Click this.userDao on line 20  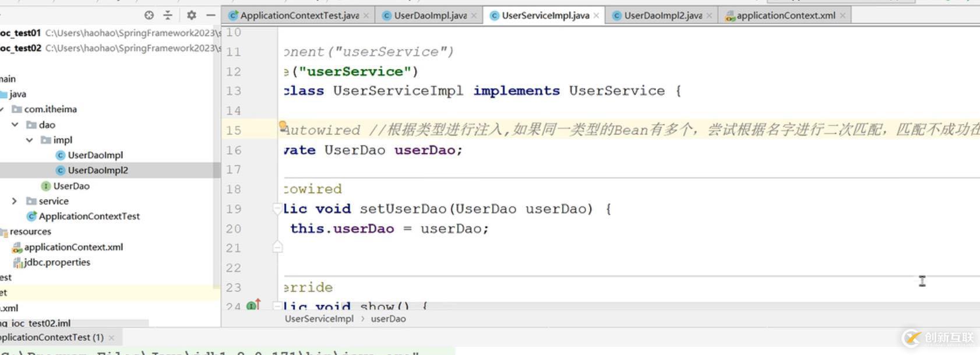pos(342,229)
